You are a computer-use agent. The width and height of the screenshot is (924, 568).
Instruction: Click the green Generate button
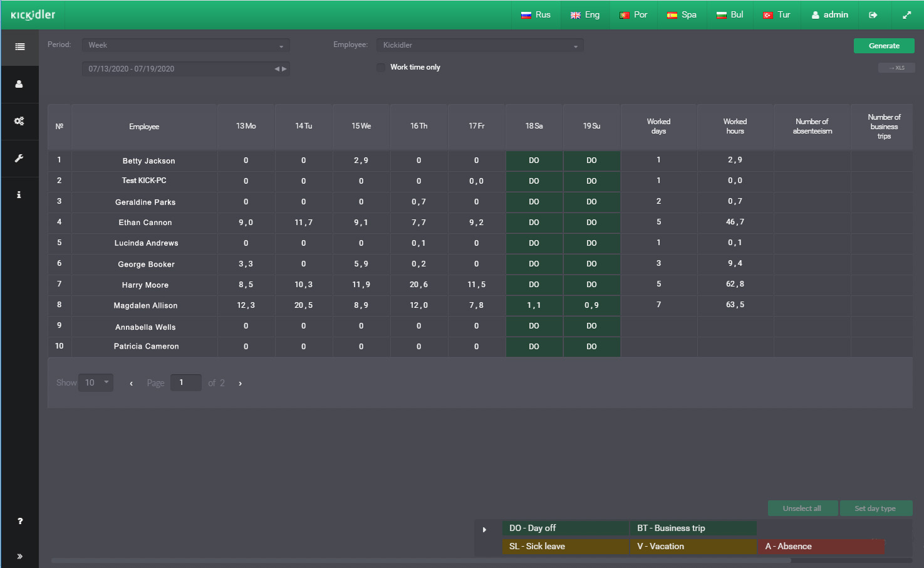pyautogui.click(x=884, y=46)
